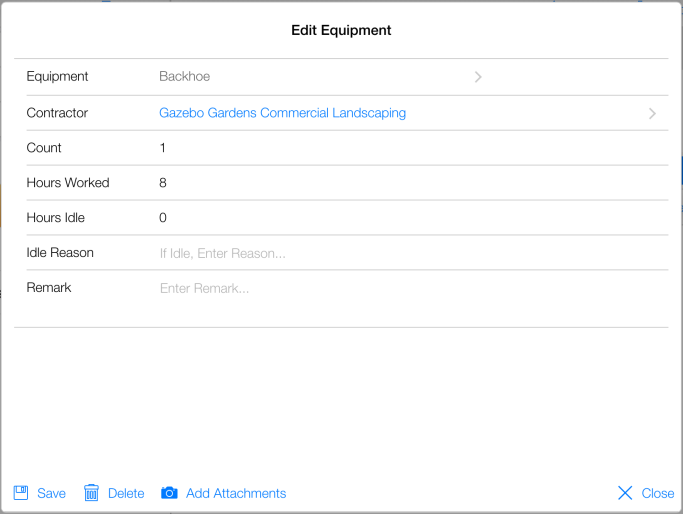Image resolution: width=683 pixels, height=514 pixels.
Task: Click the camera Add Attachments icon
Action: tap(170, 493)
